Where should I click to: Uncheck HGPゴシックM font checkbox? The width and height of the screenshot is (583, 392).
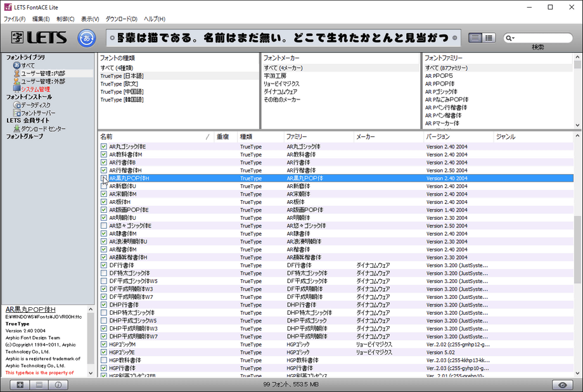pos(104,345)
